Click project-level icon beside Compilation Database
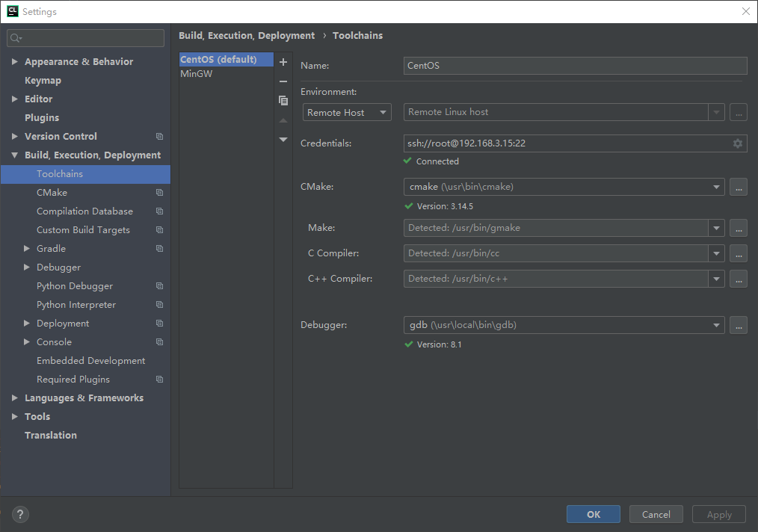Image resolution: width=758 pixels, height=532 pixels. tap(159, 211)
